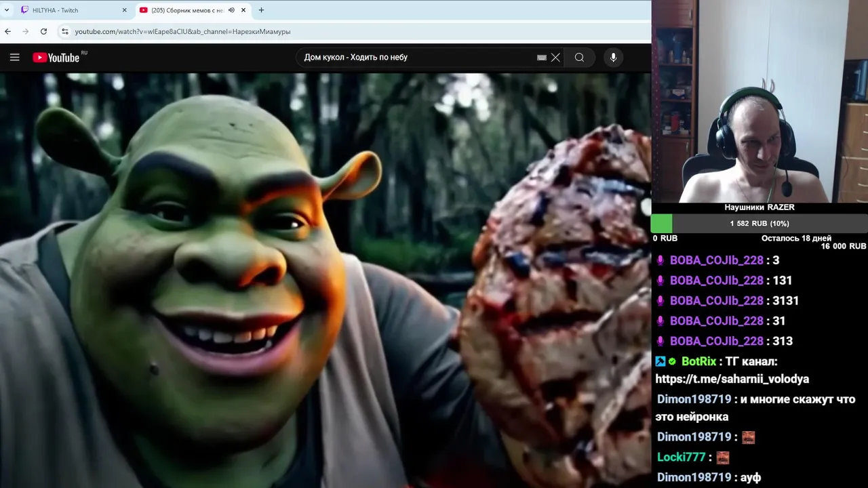Go to the YouTube home logo
Image resolution: width=868 pixels, height=488 pixels.
tap(56, 58)
